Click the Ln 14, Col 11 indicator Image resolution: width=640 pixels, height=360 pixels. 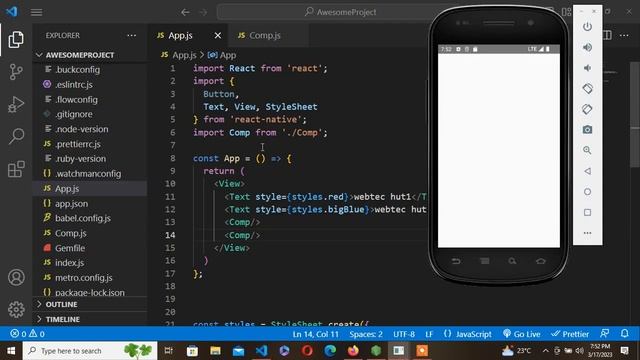(316, 334)
